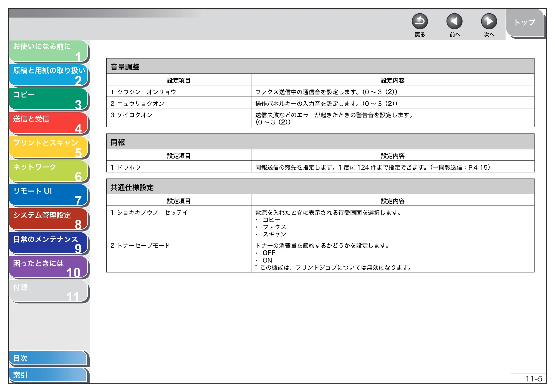Follow the 同報送信：P.4-15 reference link

coord(462,167)
